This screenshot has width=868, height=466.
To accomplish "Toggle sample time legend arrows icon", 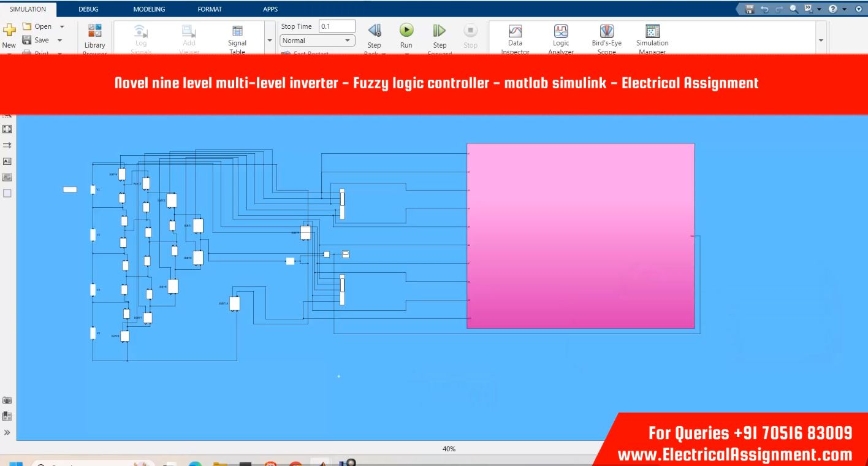I will [x=7, y=145].
